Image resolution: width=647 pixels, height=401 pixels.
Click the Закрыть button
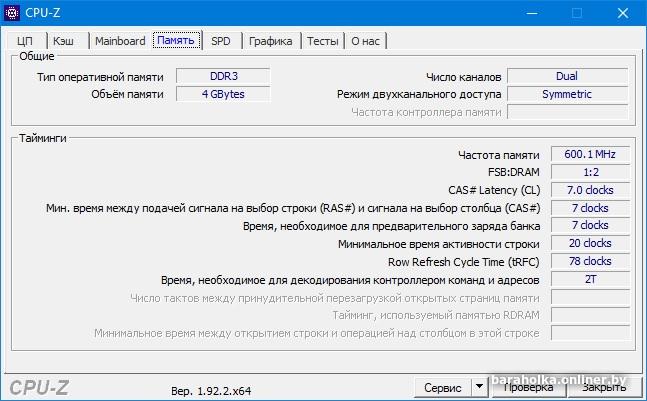(604, 387)
